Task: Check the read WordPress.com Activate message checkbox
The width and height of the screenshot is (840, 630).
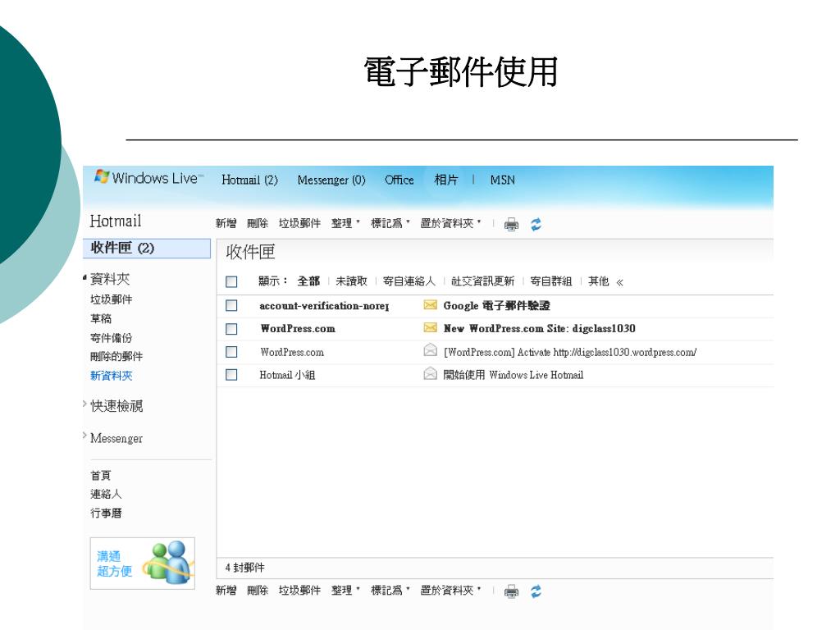Action: point(231,352)
